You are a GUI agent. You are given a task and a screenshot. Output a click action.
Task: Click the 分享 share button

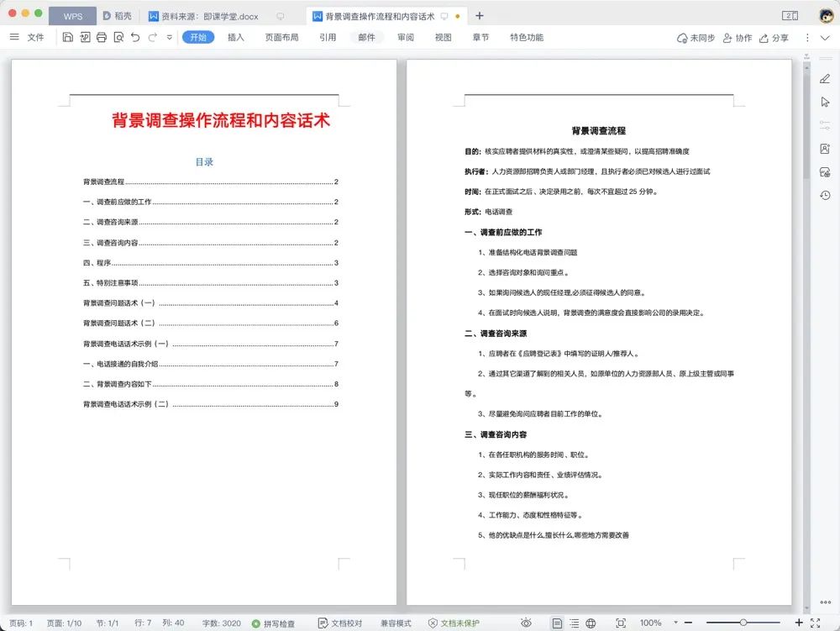[774, 38]
